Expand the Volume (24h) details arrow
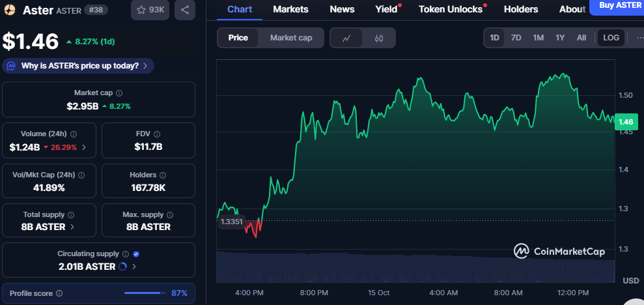 84,147
